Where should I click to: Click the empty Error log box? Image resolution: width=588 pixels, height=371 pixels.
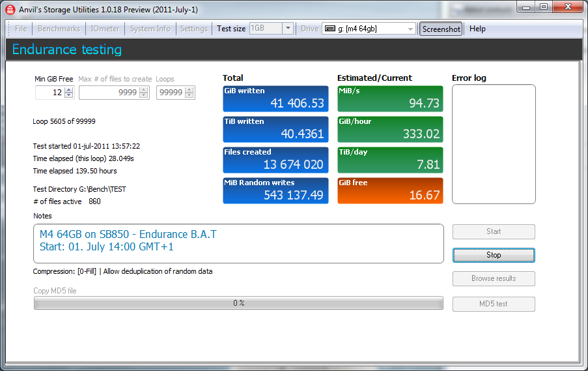494,144
